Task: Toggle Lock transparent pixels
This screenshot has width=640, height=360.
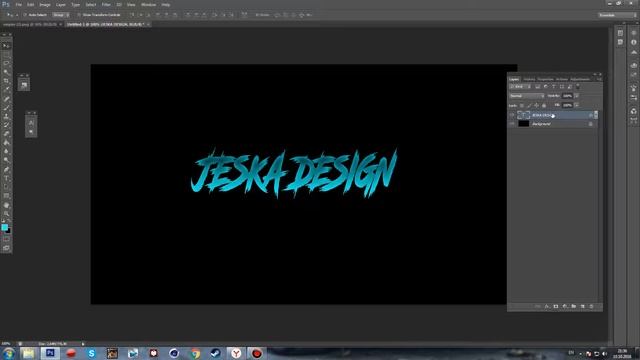Action: click(522, 105)
